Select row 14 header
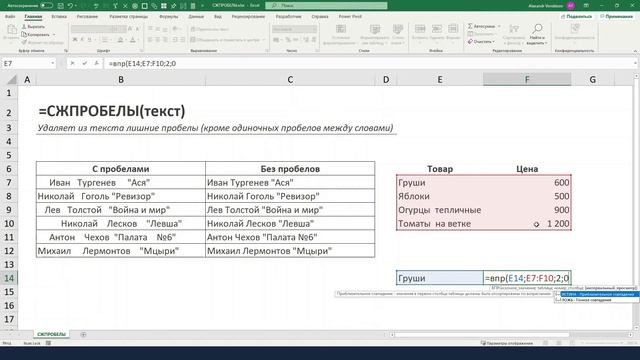 click(9, 278)
